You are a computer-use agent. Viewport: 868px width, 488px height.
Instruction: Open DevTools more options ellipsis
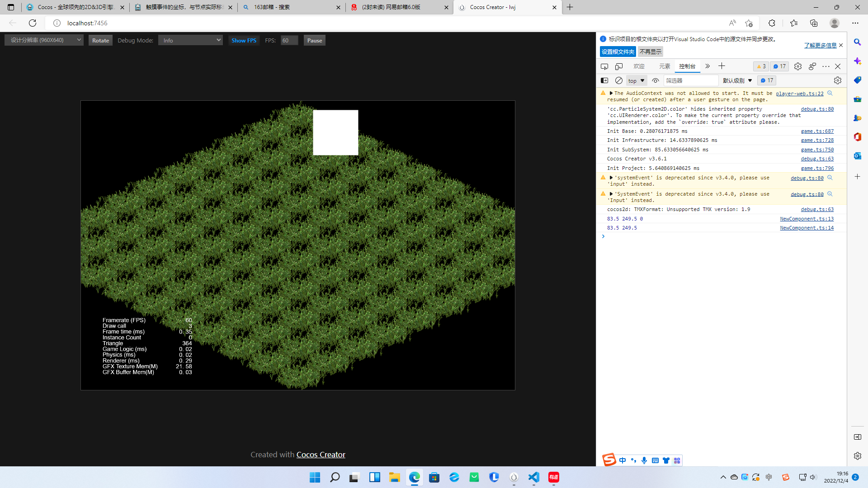point(826,66)
